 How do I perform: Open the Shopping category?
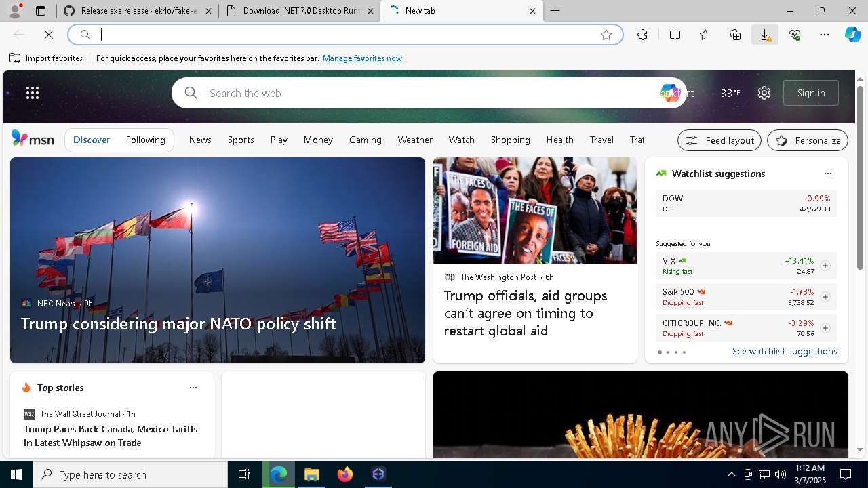pyautogui.click(x=511, y=140)
